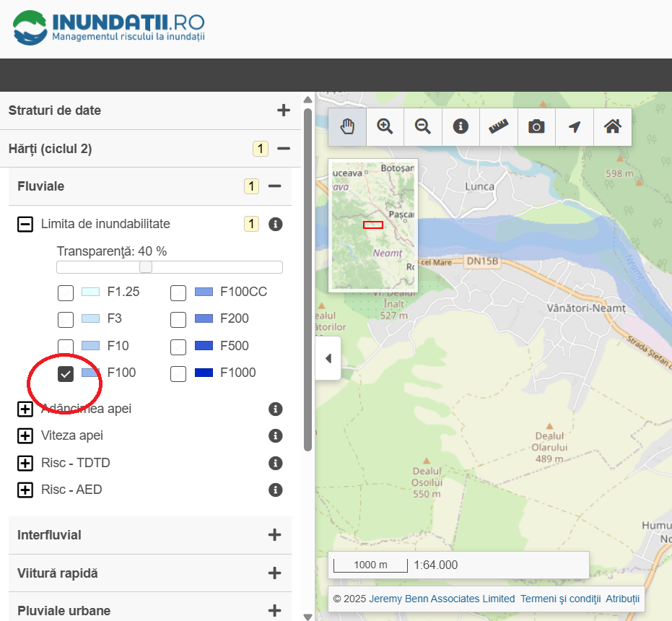Open info for Adâncimea apei layer
Viewport: 672px width, 621px height.
(x=275, y=409)
